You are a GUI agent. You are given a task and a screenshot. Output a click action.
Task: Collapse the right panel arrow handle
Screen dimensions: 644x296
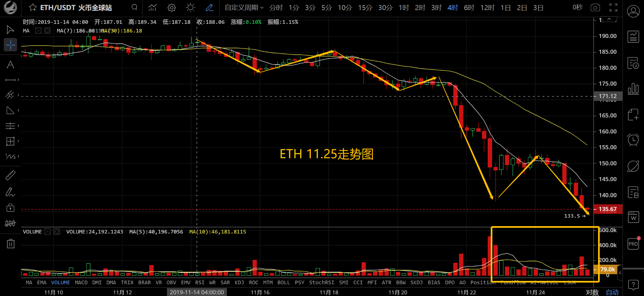point(620,273)
